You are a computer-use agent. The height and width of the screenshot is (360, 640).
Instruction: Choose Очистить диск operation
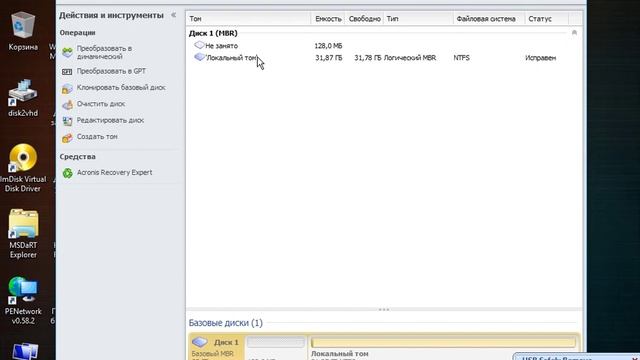click(x=101, y=104)
